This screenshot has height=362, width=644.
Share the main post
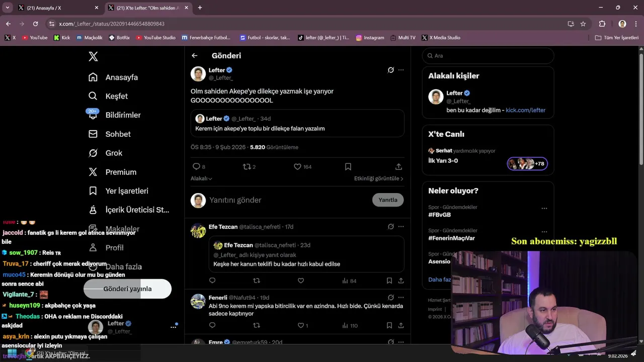point(398,166)
